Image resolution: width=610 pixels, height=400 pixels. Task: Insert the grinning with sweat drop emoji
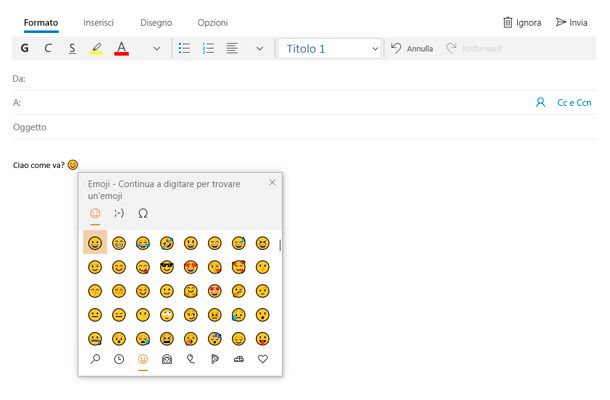point(238,243)
